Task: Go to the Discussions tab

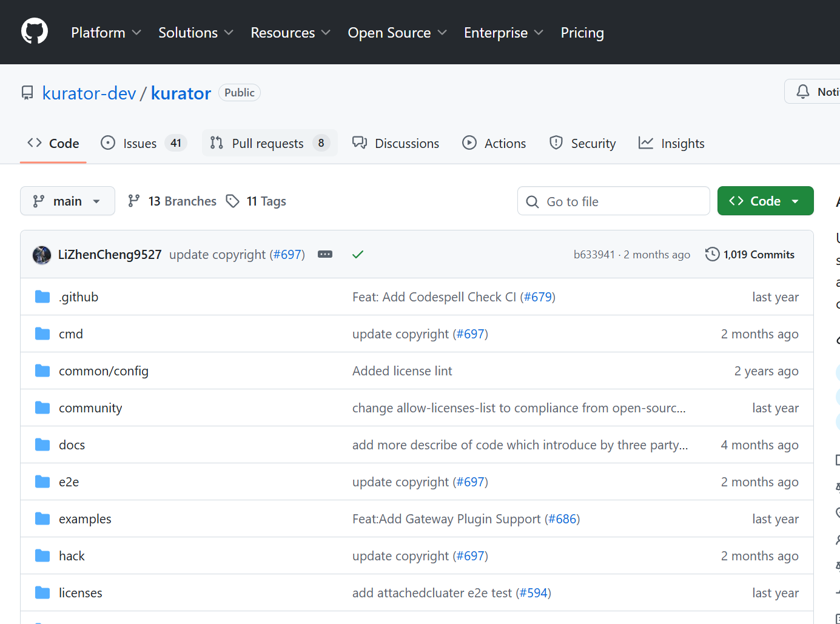Action: pos(395,143)
